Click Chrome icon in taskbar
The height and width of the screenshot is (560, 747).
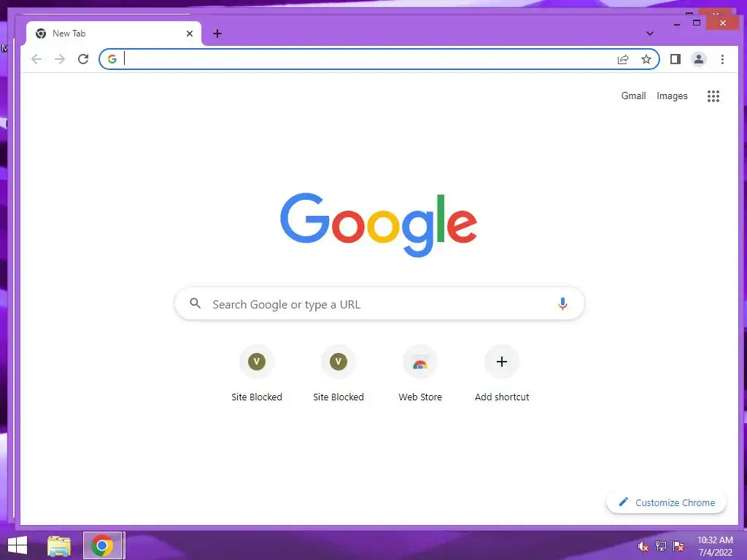[102, 545]
